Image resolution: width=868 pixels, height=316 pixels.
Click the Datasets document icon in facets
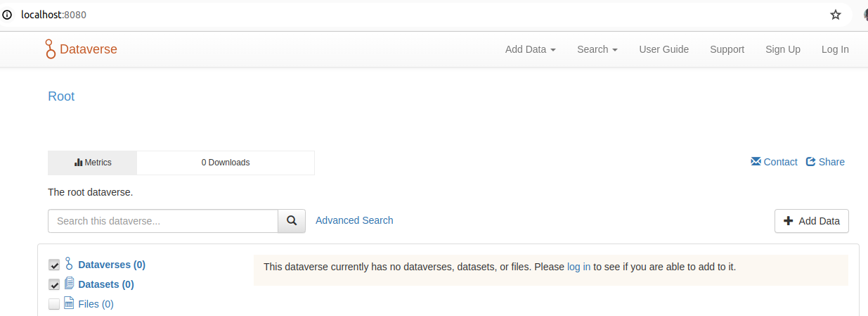69,284
